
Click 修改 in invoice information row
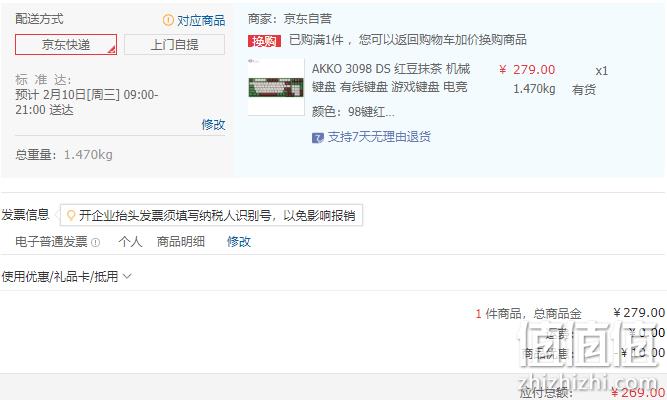(239, 242)
